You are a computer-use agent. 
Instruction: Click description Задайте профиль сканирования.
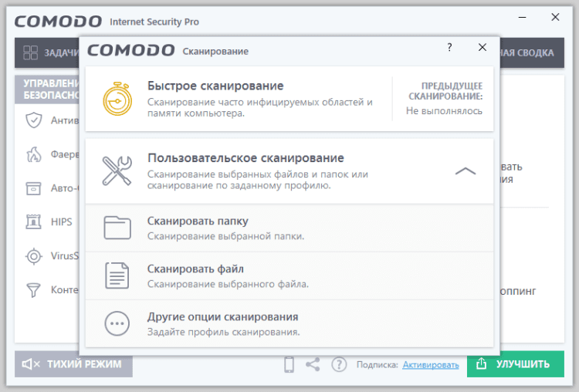223,333
